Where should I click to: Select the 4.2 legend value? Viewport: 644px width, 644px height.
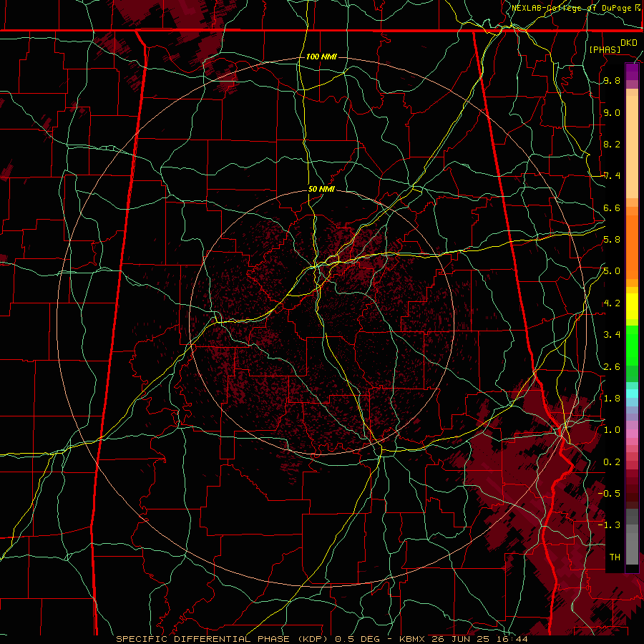pyautogui.click(x=612, y=303)
